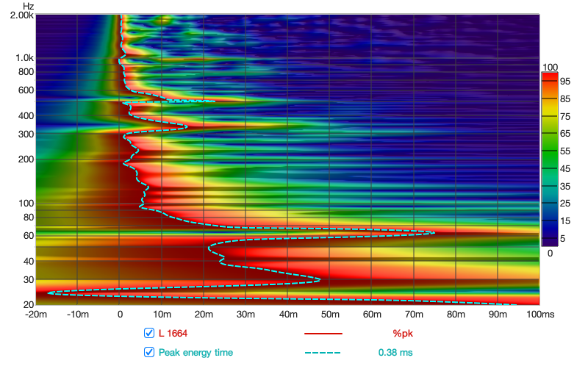Uncheck the L 1664 trace checkbox
Image resolution: width=588 pixels, height=366 pixels.
tap(149, 333)
